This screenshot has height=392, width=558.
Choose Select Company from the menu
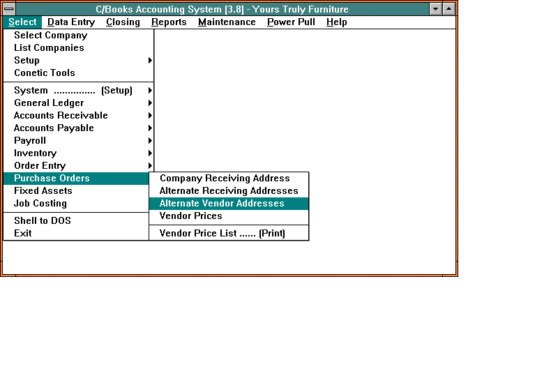50,36
